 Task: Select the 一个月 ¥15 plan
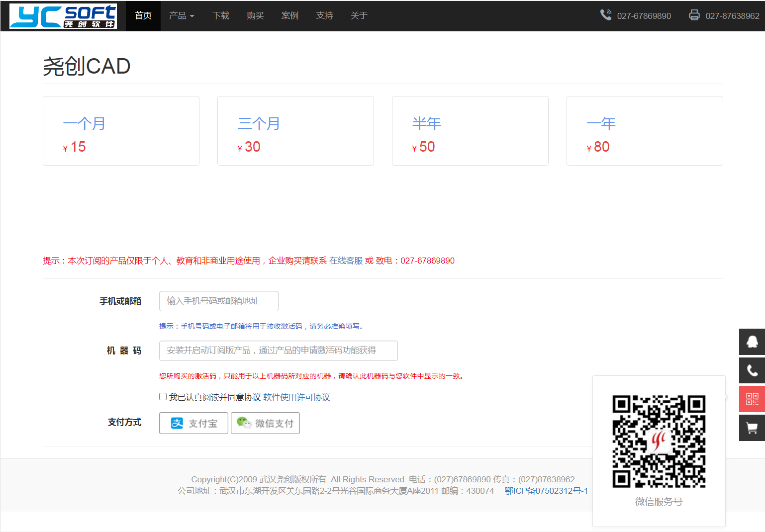click(x=121, y=131)
